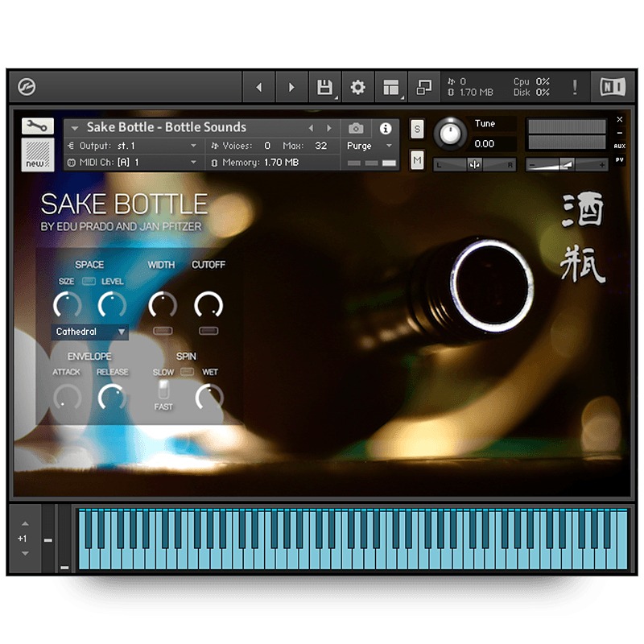Open the Output st. 1 dropdown

(x=133, y=146)
